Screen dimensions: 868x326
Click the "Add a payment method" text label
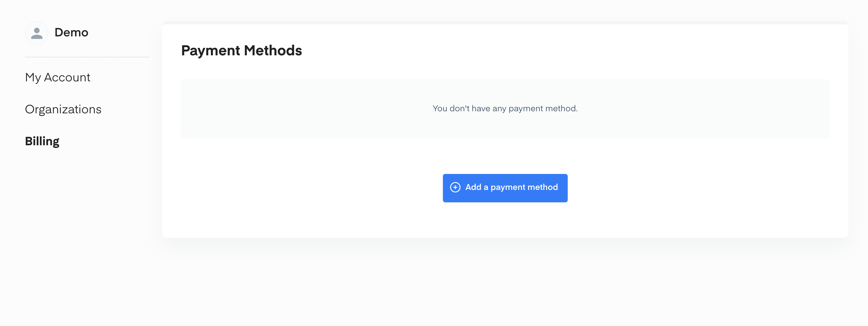512,187
